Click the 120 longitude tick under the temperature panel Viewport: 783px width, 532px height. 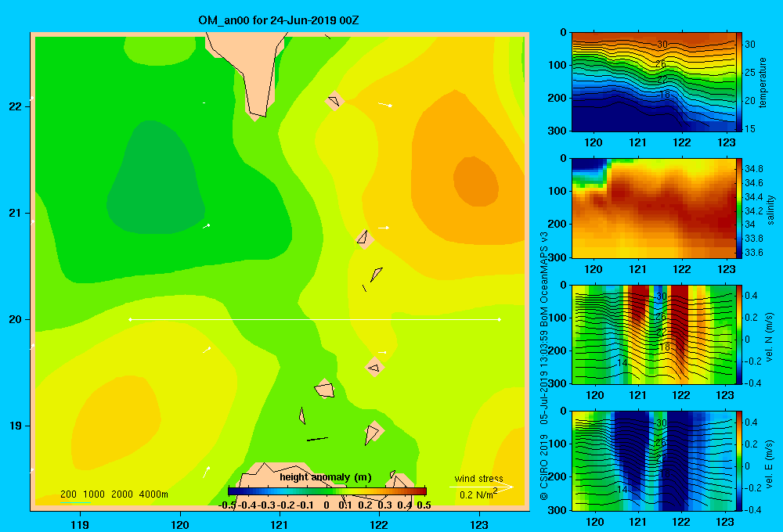[x=594, y=142]
